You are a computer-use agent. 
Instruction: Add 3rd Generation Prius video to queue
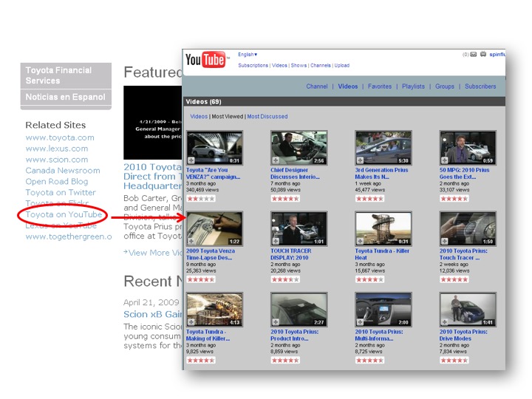pyautogui.click(x=360, y=160)
